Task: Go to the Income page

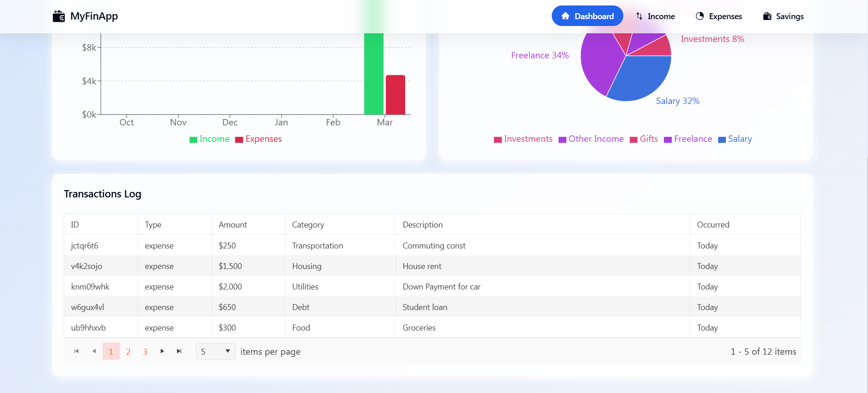Action: (655, 16)
